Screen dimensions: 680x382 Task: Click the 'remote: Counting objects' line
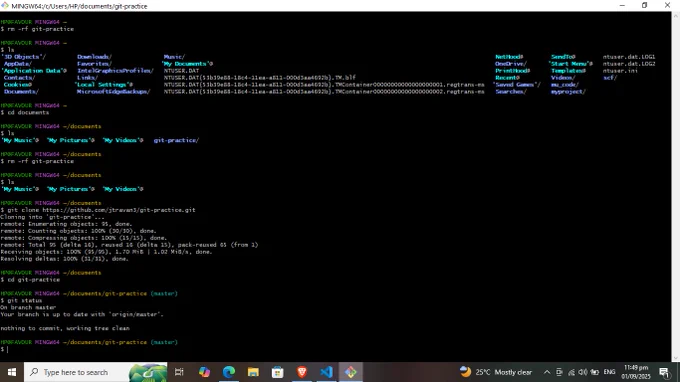coord(78,231)
